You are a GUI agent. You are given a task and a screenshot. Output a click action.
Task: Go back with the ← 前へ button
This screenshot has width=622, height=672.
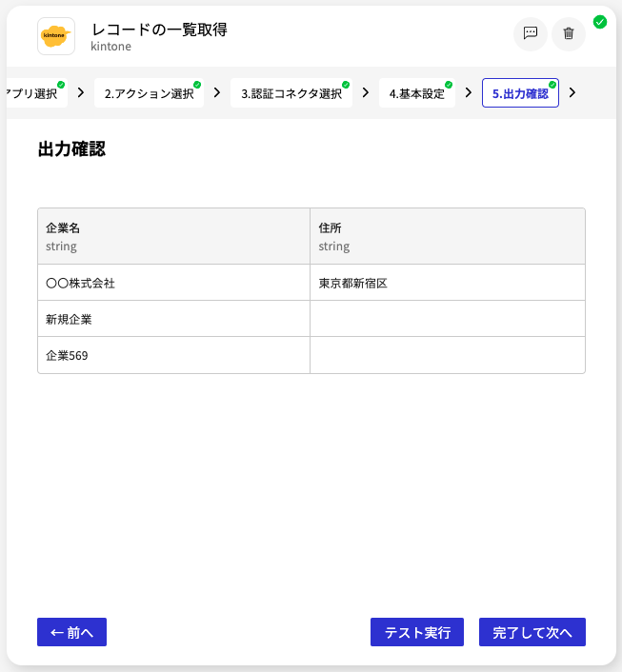click(x=71, y=632)
